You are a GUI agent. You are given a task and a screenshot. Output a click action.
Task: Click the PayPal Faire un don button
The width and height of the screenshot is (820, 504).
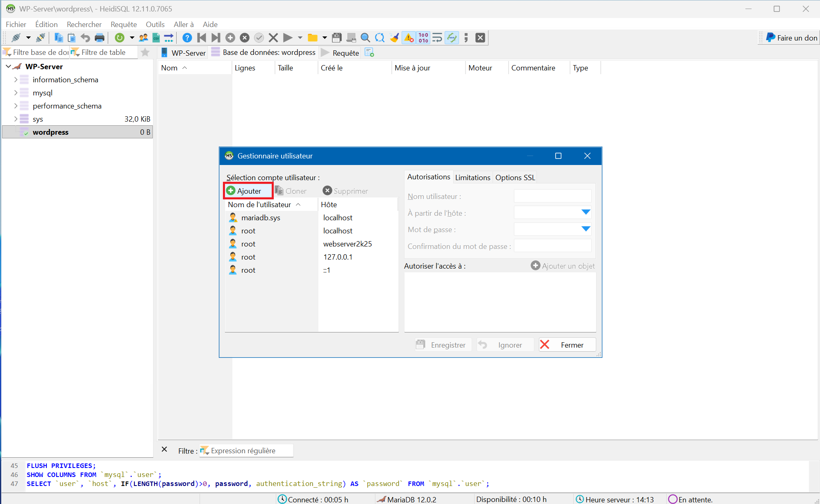791,38
